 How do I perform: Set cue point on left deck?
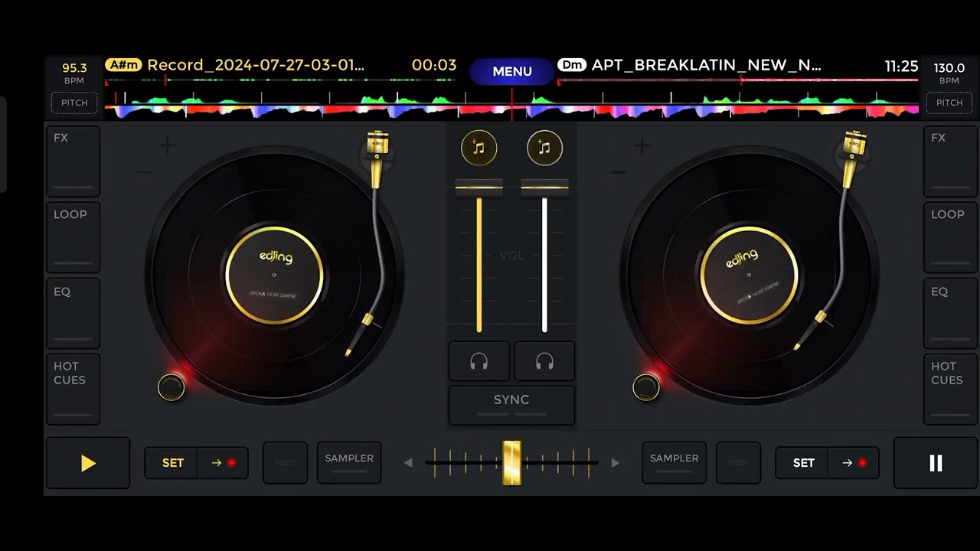pyautogui.click(x=172, y=463)
